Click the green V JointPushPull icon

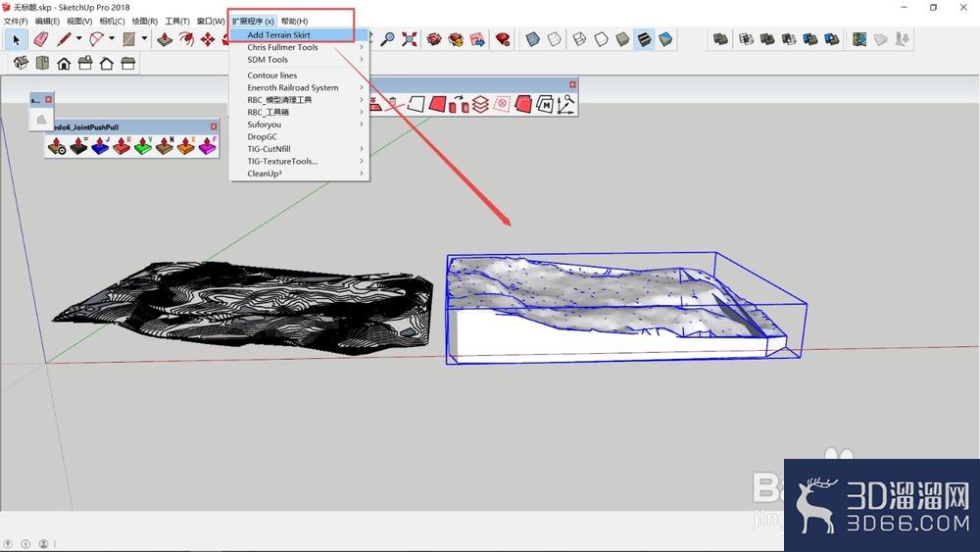[142, 146]
